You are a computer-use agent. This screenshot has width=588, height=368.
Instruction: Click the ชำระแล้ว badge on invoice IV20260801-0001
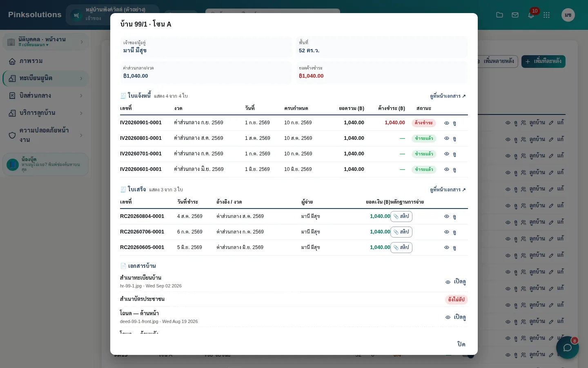tap(424, 139)
